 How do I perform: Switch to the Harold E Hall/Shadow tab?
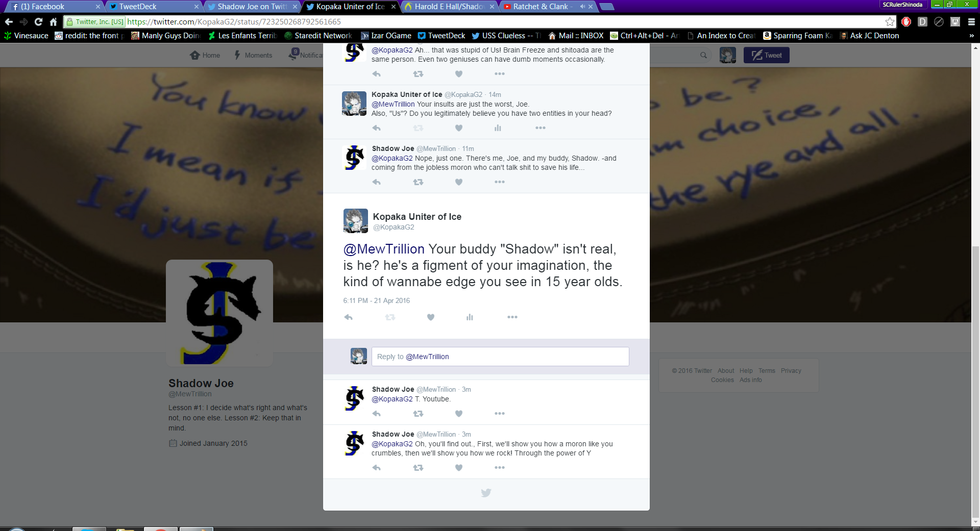point(449,7)
